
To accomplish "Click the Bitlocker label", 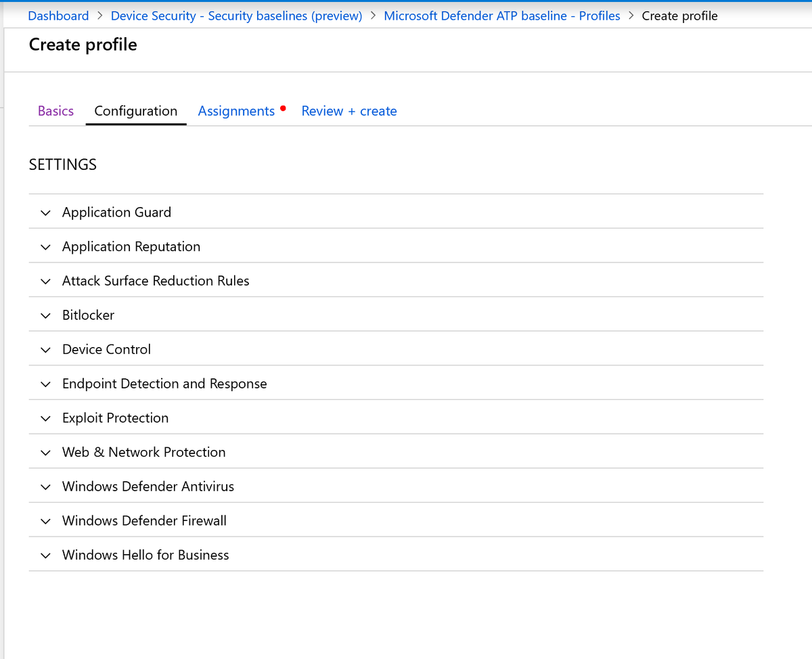I will (88, 315).
